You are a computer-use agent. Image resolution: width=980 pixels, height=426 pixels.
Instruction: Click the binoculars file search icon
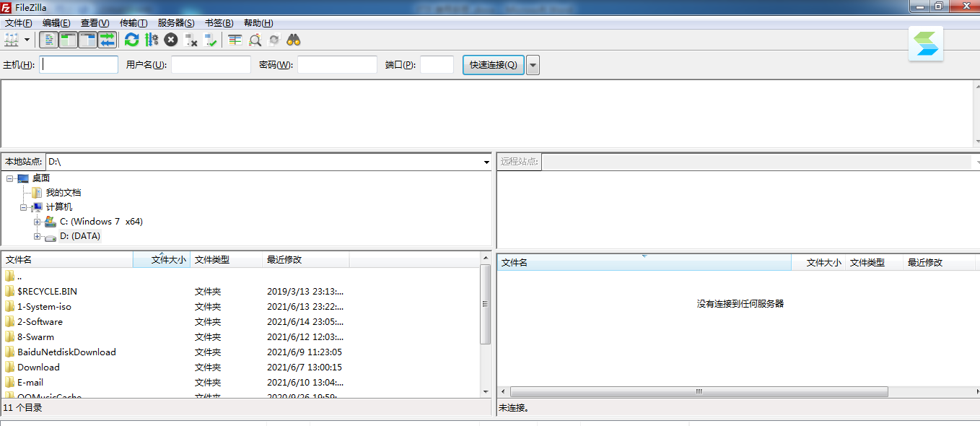pyautogui.click(x=293, y=40)
